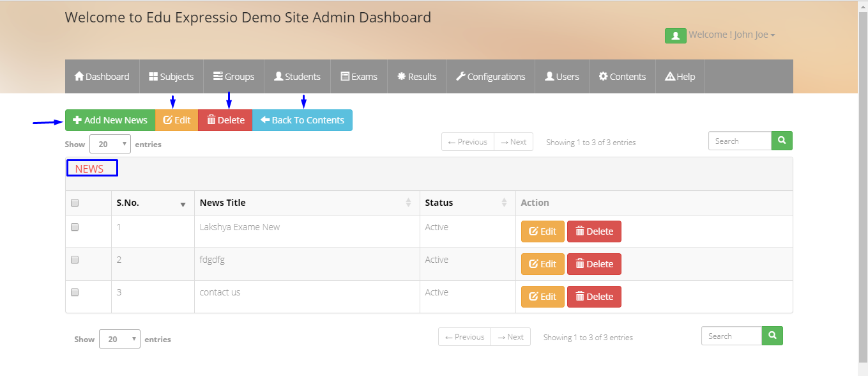868x376 pixels.
Task: Open Contents from the gear icon
Action: [603, 76]
